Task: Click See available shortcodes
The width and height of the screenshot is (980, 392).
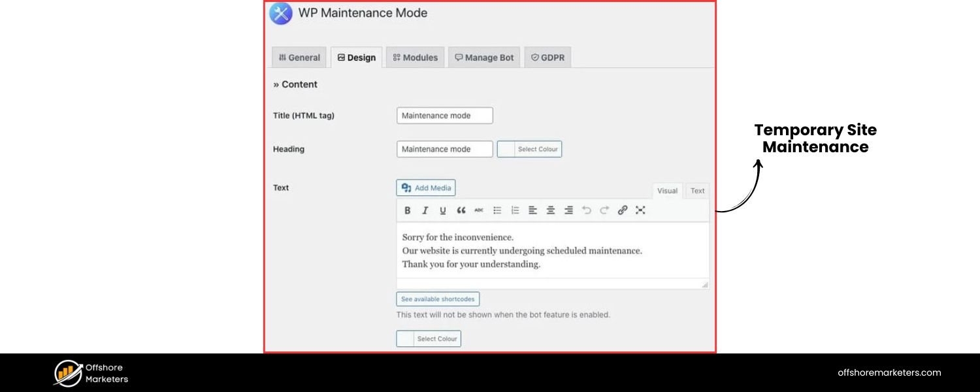Action: point(437,299)
